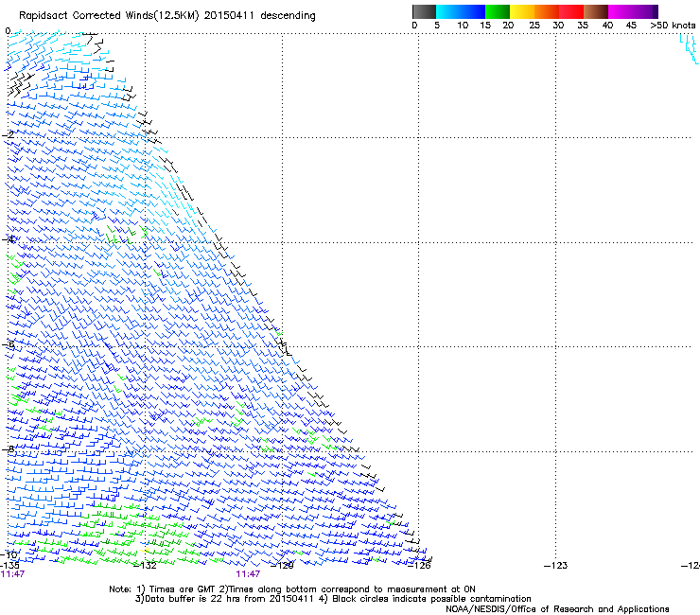Screen dimensions: 700x615
Task: Click the '25' label under the color bar
Action: pyautogui.click(x=534, y=26)
